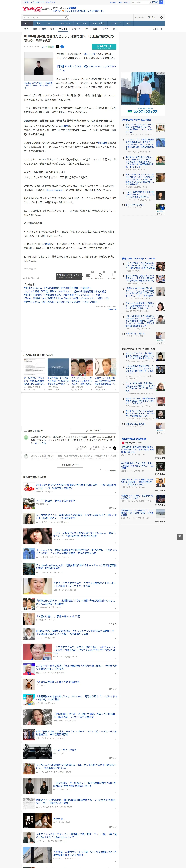Open the マイページ link
Screen dimensions: 186x868
coord(139,18)
